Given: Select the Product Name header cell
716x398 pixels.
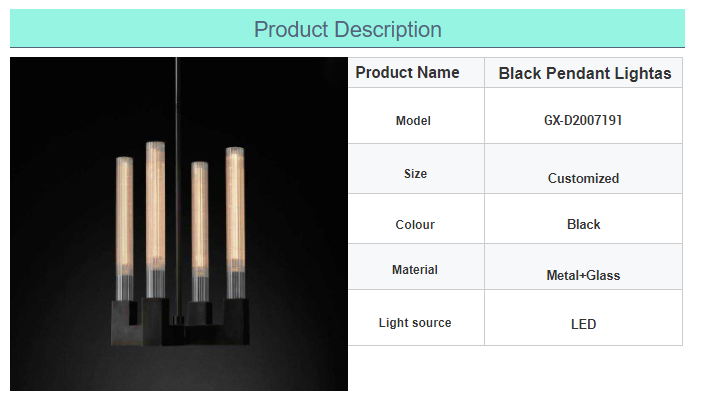Looking at the screenshot, I should click(416, 73).
